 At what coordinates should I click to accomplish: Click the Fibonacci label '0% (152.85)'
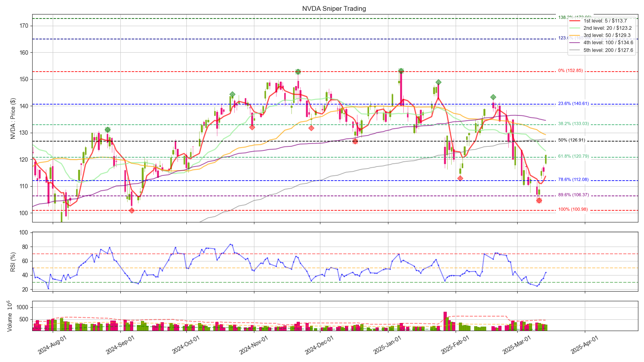pyautogui.click(x=570, y=71)
